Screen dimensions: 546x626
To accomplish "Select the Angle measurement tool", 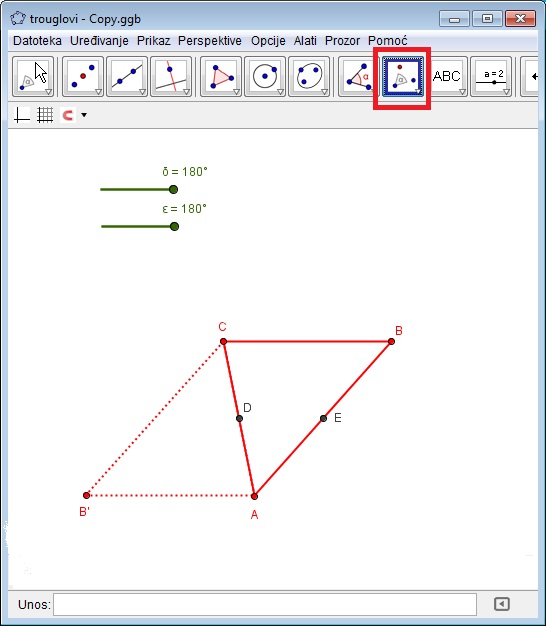I will pyautogui.click(x=358, y=77).
